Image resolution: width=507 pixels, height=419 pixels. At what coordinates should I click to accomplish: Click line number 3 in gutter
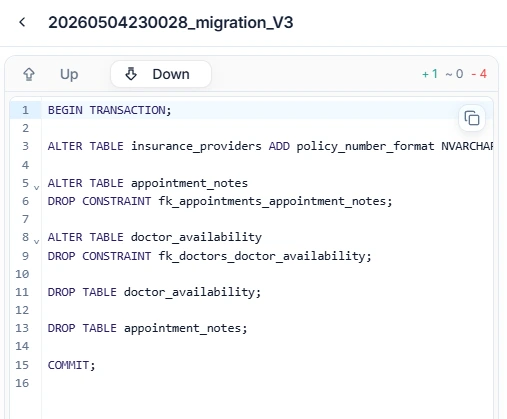[x=25, y=146]
